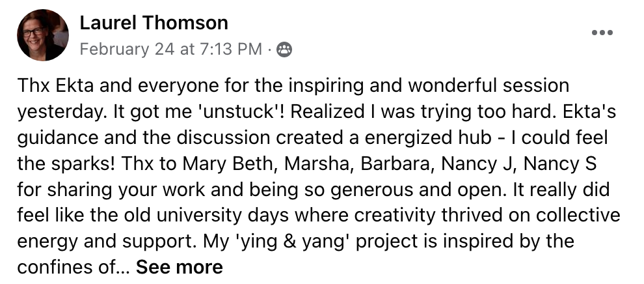Open the three-dot post options menu

click(x=602, y=33)
